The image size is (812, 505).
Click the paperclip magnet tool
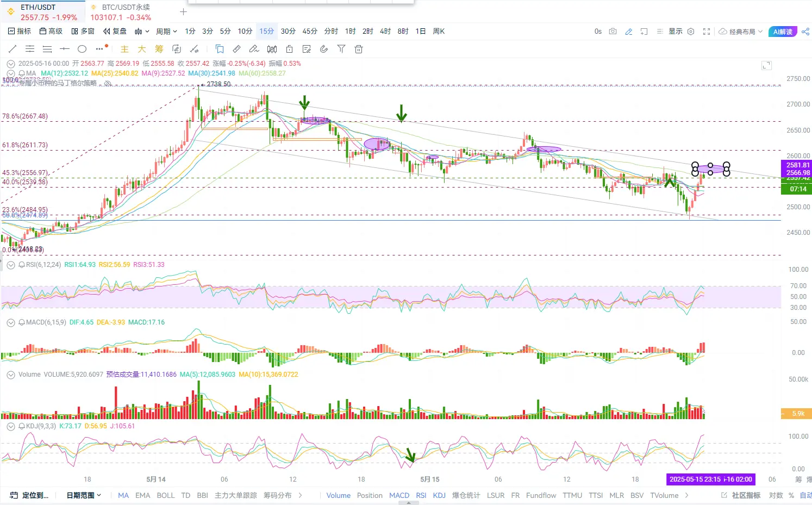point(324,49)
